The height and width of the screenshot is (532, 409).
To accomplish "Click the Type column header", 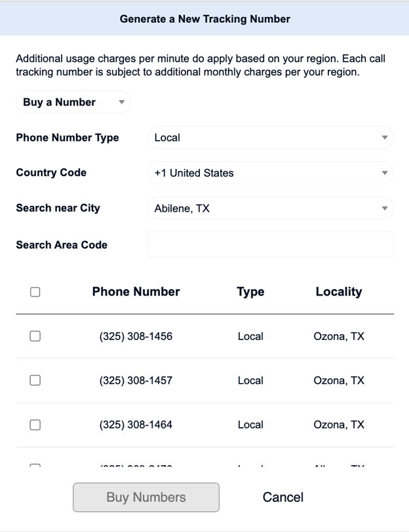I will click(x=250, y=292).
